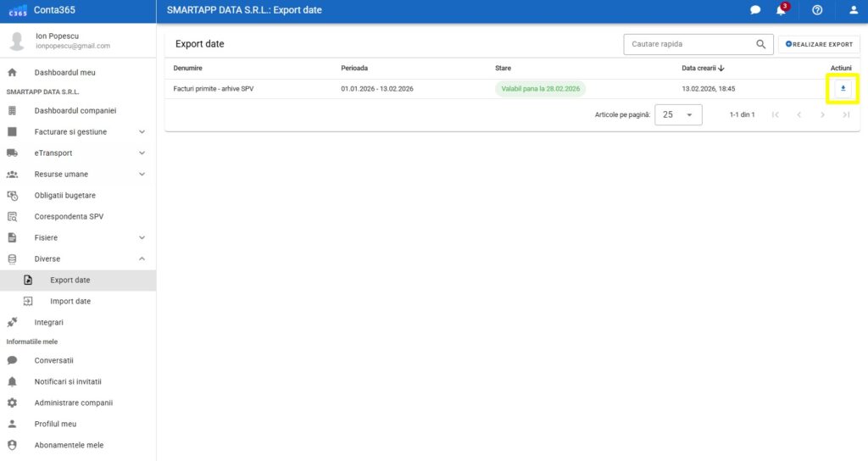Open Dashboardul companiei
This screenshot has width=868, height=461.
(75, 111)
